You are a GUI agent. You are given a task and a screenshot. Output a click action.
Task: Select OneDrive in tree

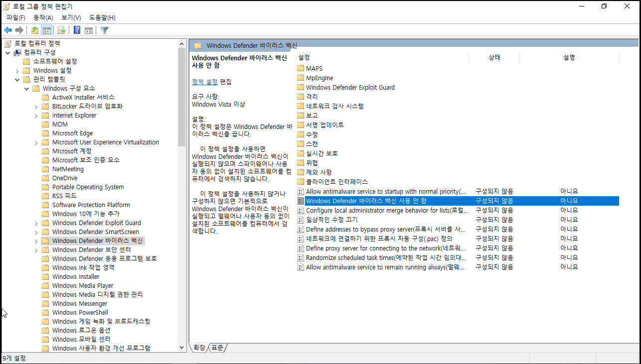[x=65, y=178]
